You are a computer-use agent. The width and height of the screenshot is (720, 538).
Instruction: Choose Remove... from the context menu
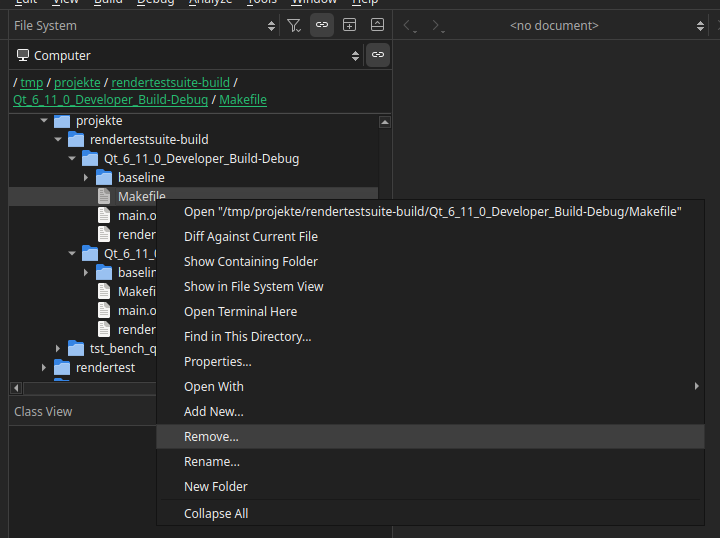click(211, 437)
